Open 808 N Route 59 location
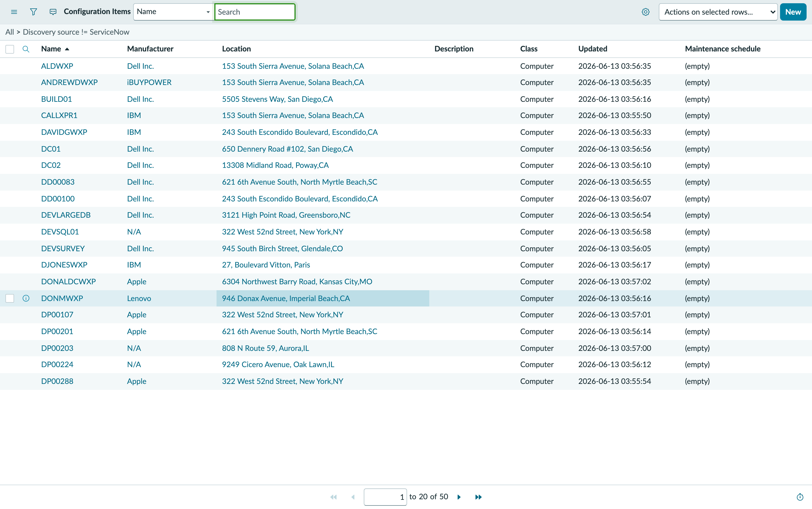812x509 pixels. click(266, 348)
